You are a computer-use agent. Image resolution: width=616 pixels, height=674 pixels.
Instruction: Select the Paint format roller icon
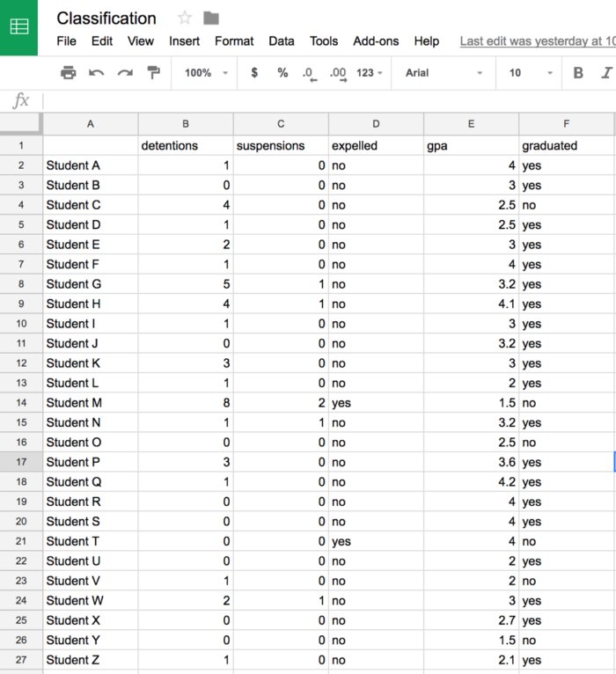(153, 72)
